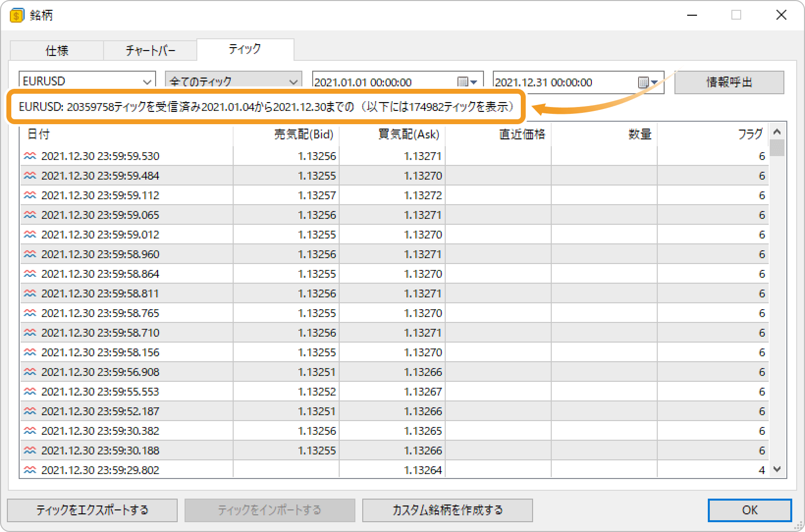Click Bid value in row 23:59:59.112
The image size is (805, 532).
tap(317, 195)
